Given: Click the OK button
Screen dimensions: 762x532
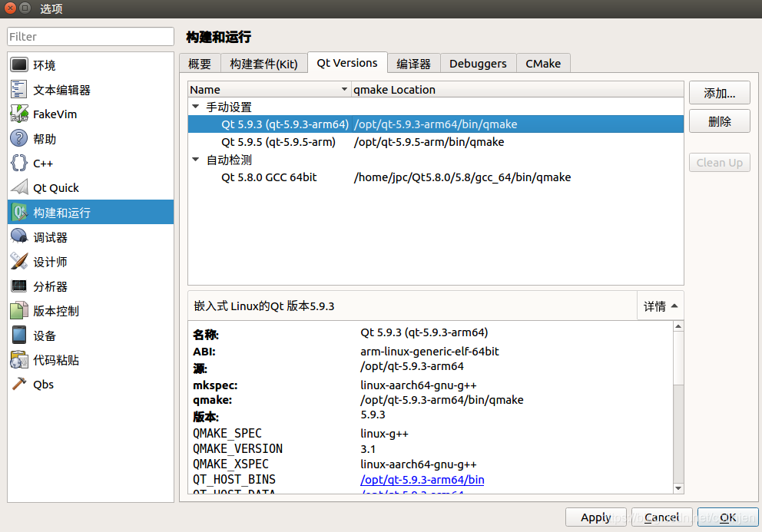Looking at the screenshot, I should (727, 517).
